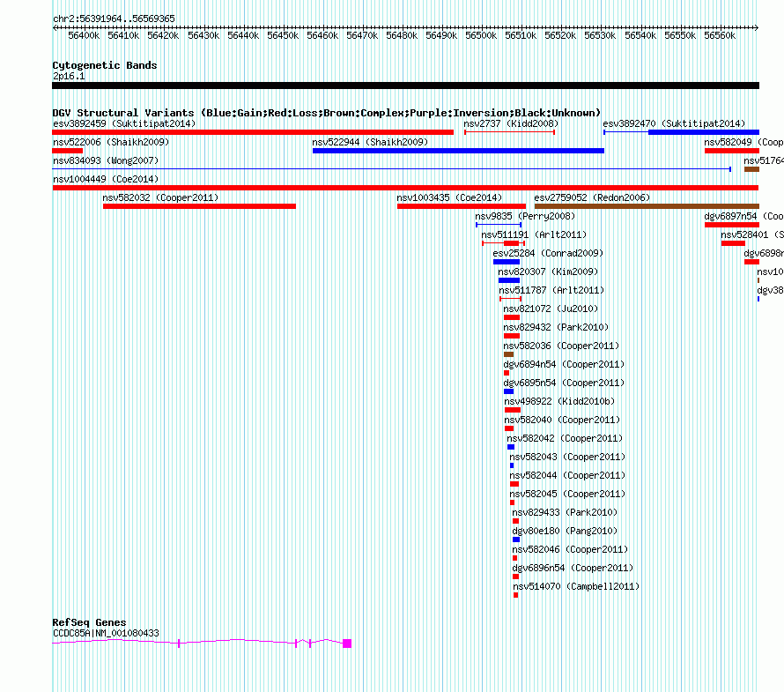
Task: Click the nsv582046 (Cooper2011) label
Action: pos(570,549)
